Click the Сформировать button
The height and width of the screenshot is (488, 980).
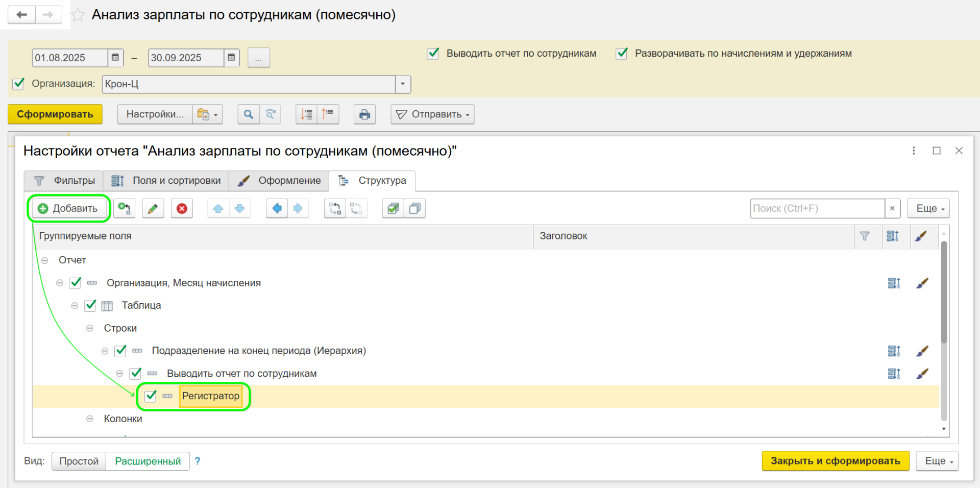coord(55,114)
